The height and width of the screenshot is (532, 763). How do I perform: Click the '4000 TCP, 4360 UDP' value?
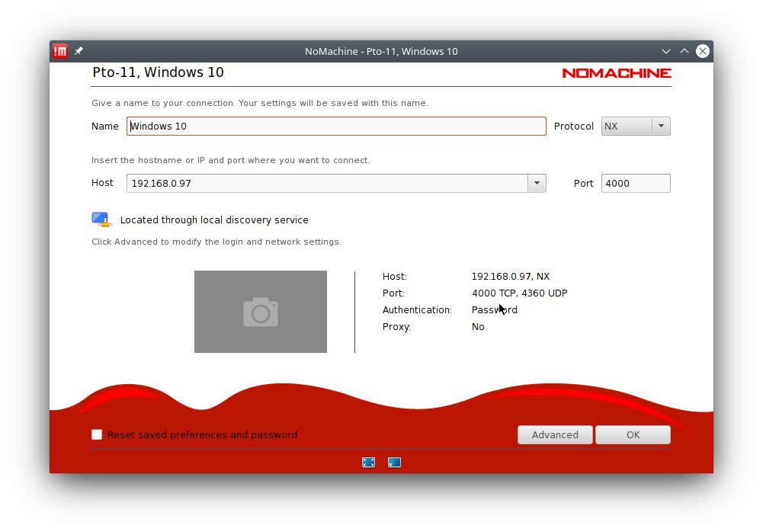pos(519,293)
